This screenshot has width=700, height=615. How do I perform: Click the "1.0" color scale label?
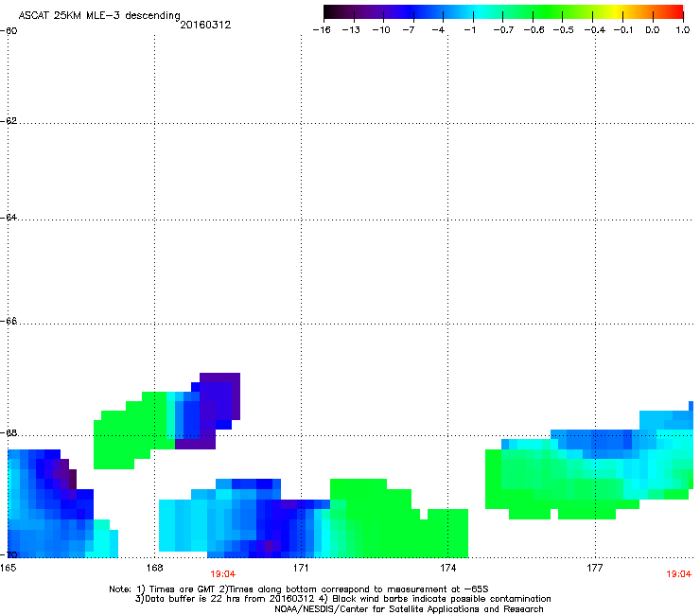[x=683, y=30]
